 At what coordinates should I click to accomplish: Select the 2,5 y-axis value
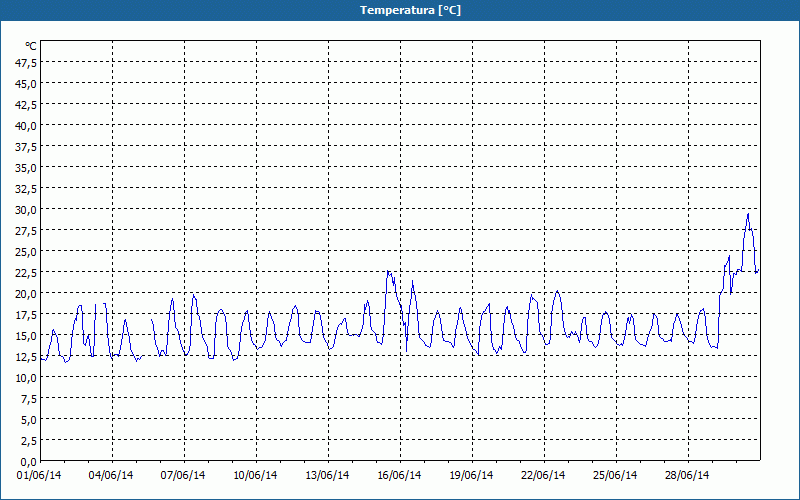point(29,441)
